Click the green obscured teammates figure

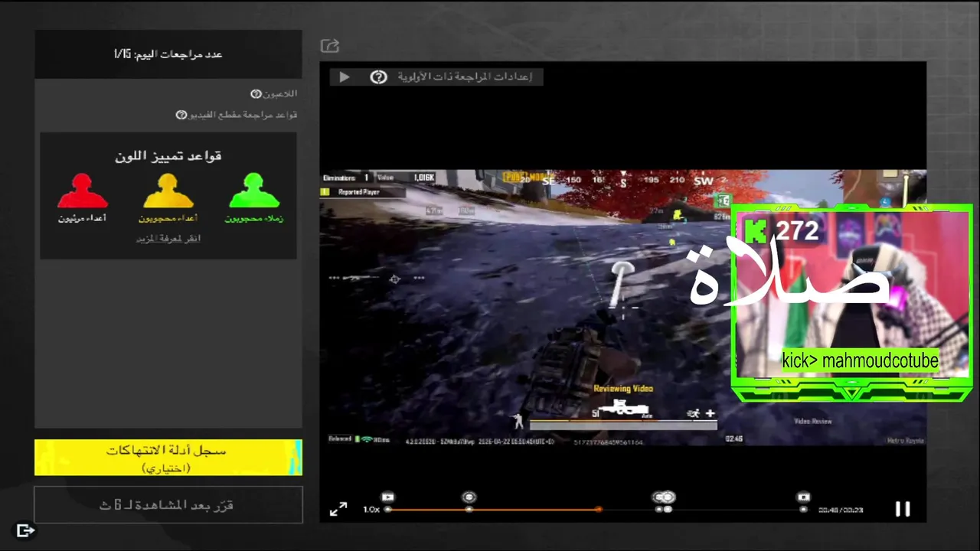click(x=254, y=191)
